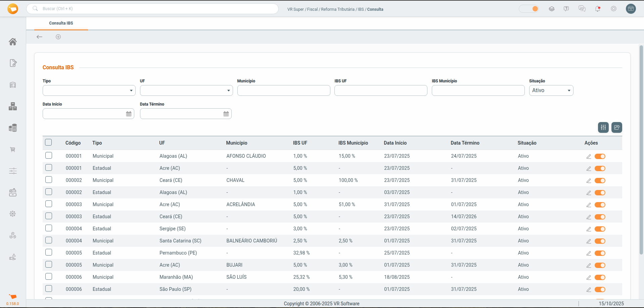
Task: Click the Reforma Tributária breadcrumb
Action: pyautogui.click(x=337, y=9)
